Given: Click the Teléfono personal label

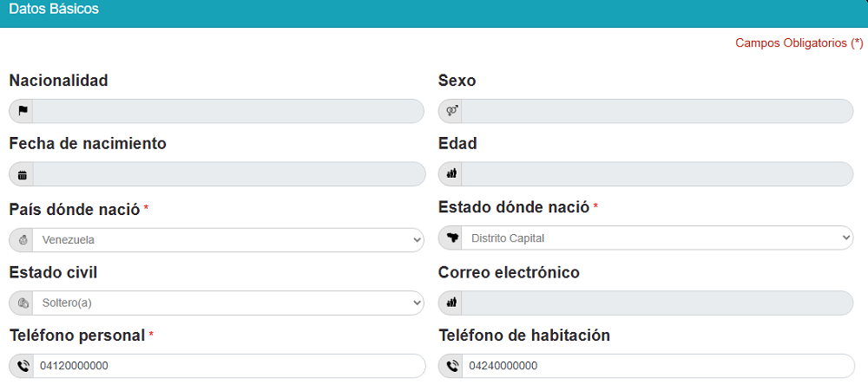Looking at the screenshot, I should coord(77,336).
